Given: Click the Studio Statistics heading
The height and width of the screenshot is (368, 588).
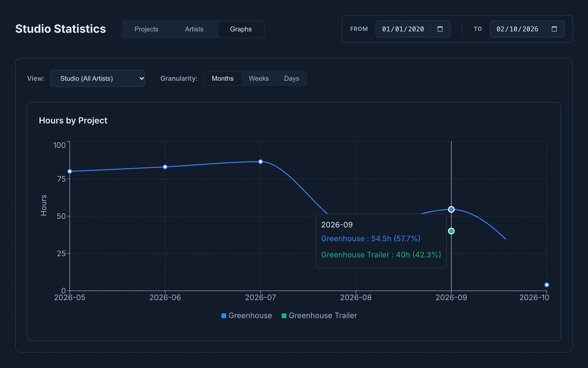Looking at the screenshot, I should (x=60, y=29).
